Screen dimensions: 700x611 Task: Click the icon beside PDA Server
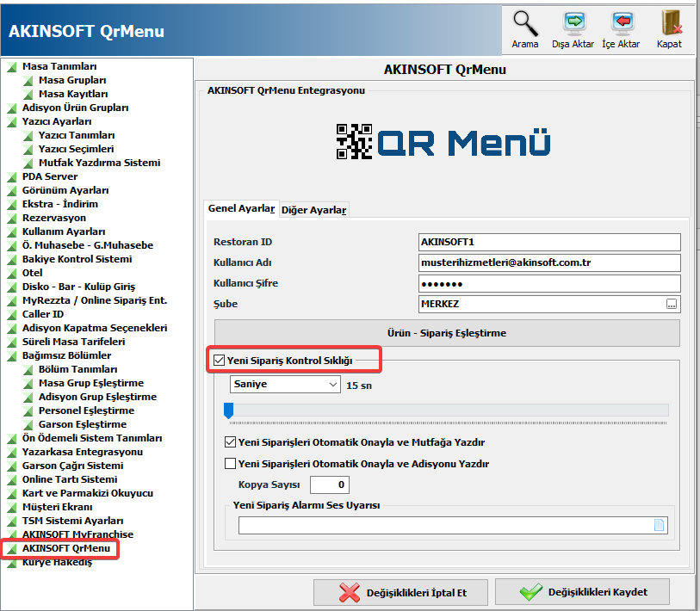[12, 177]
